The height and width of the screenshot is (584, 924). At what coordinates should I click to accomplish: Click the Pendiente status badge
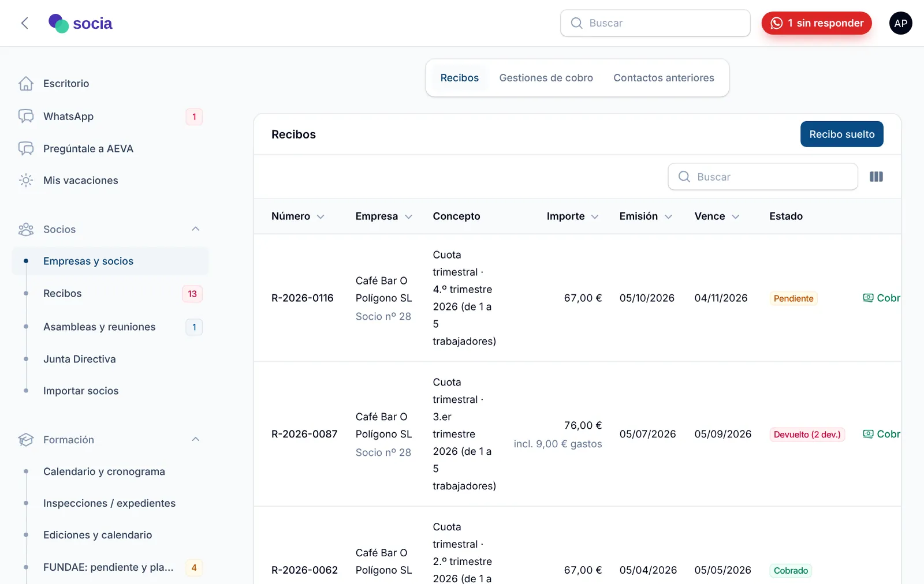[793, 298]
